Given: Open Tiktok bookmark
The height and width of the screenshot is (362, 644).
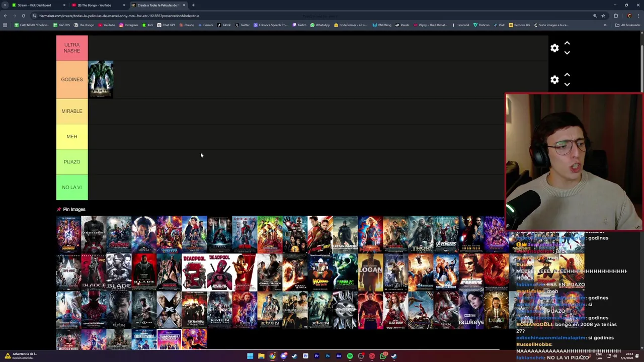Looking at the screenshot, I should [224, 25].
